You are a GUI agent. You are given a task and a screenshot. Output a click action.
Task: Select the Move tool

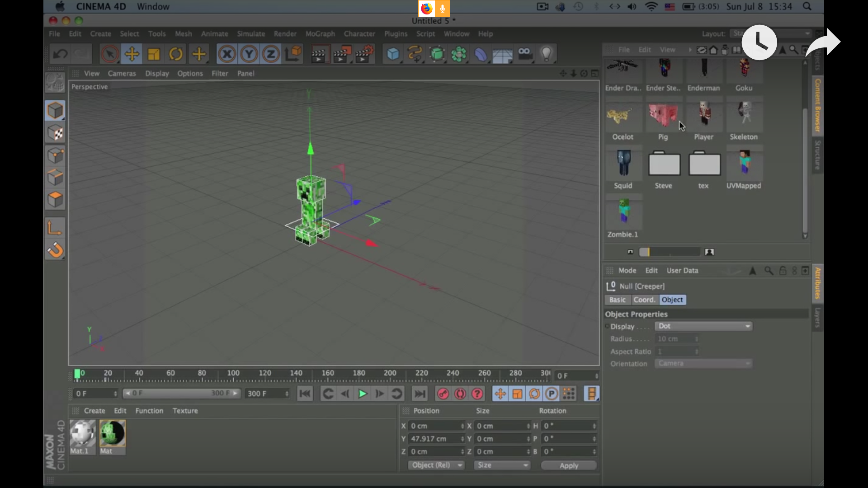tap(132, 54)
